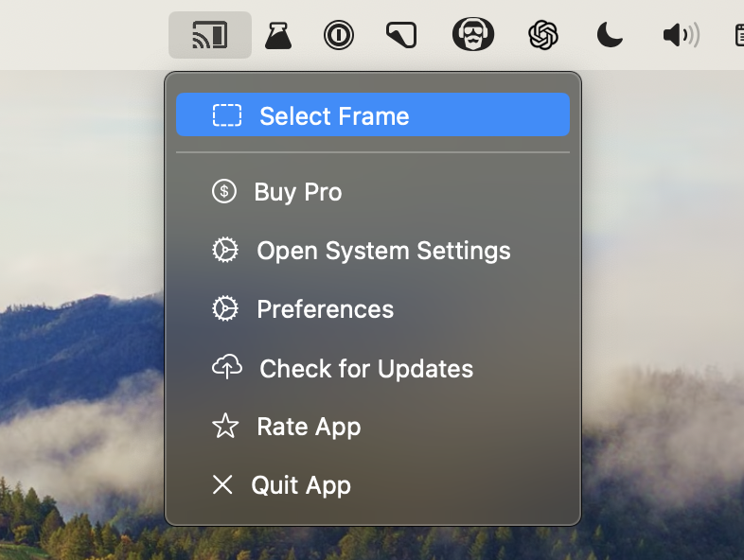Screen dimensions: 744x560
Task: Choose Select Frame from the menu
Action: click(x=373, y=114)
